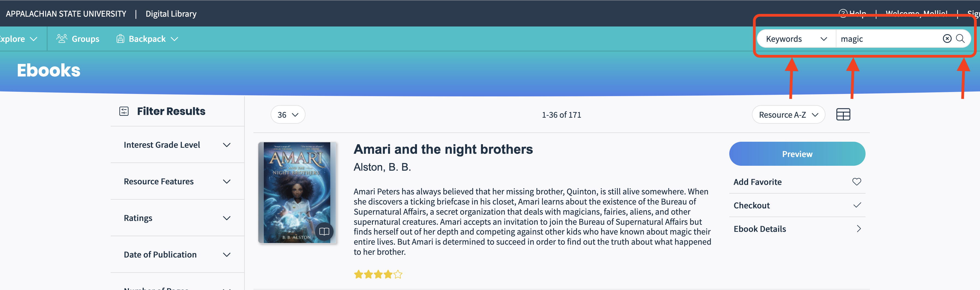Click the open-book icon on cover
Viewport: 980px width, 290px height.
tap(324, 231)
